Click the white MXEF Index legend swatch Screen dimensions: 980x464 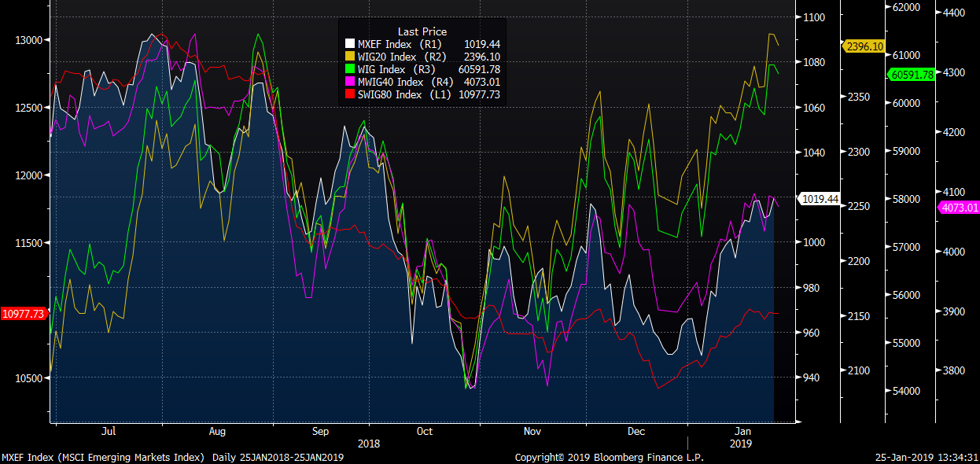coord(350,45)
